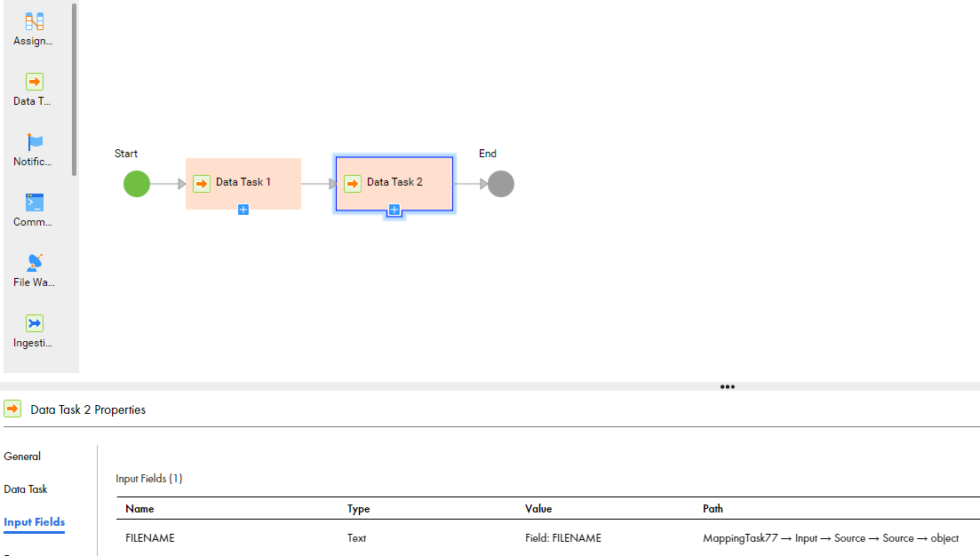
Task: Select the Command task terminal icon
Action: pyautogui.click(x=35, y=203)
